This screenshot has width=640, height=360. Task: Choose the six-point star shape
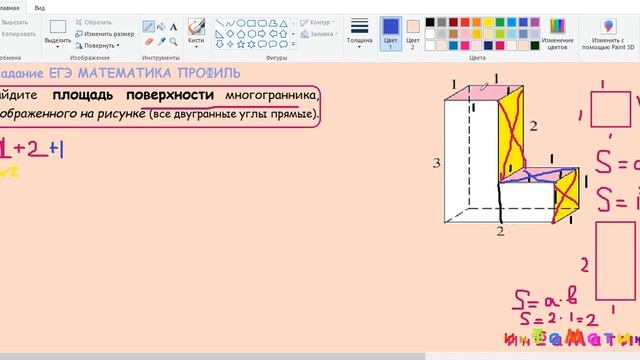[x=251, y=44]
